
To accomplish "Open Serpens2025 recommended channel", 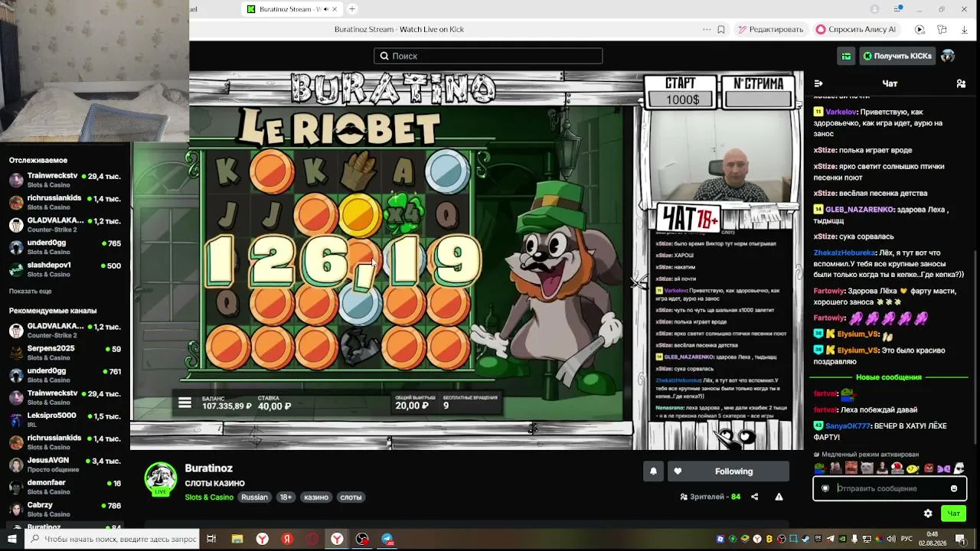I will point(65,352).
